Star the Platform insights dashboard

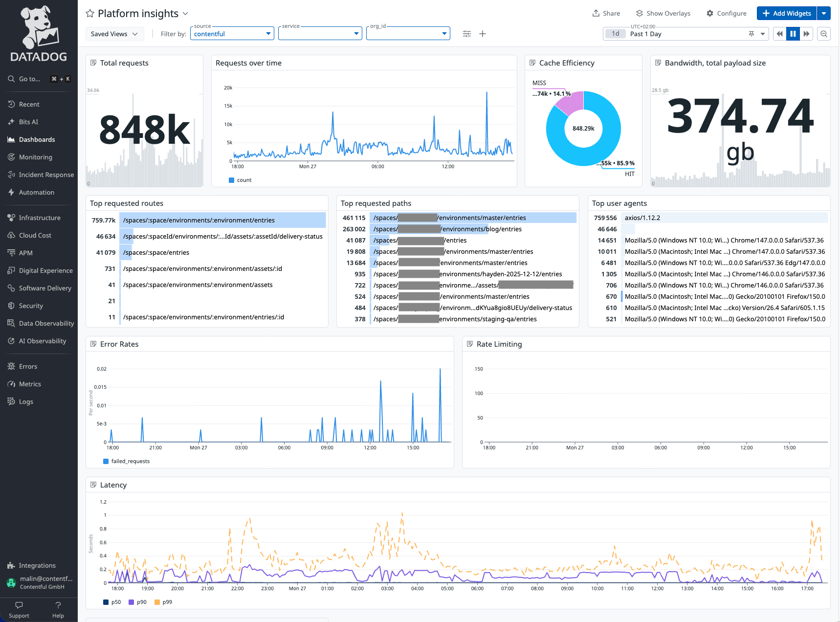click(x=90, y=14)
